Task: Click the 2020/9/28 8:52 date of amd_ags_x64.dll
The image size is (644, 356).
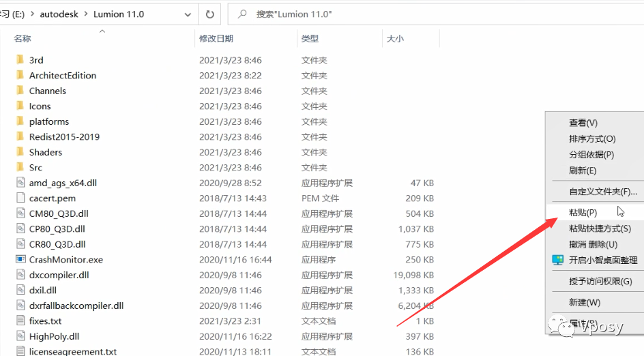Action: coord(231,183)
